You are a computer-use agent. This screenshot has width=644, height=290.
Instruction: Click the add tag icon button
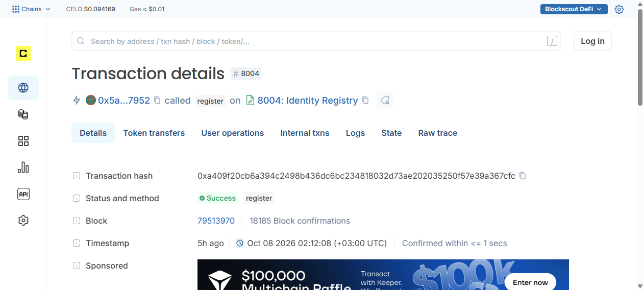(384, 100)
